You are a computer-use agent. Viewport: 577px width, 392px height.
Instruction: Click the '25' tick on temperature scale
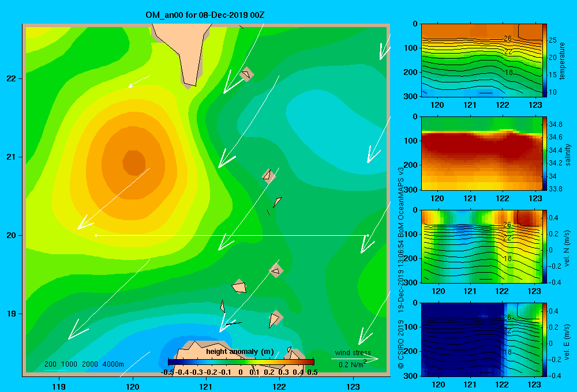[553, 40]
